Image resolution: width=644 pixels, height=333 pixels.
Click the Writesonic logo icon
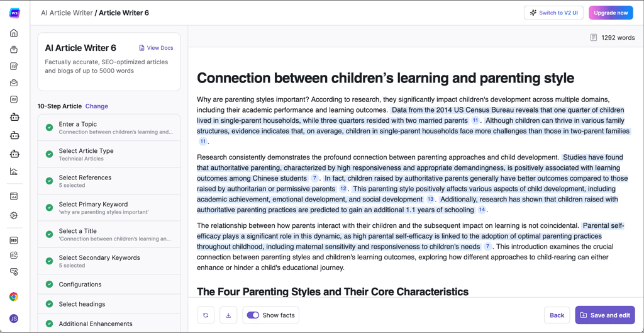(15, 13)
